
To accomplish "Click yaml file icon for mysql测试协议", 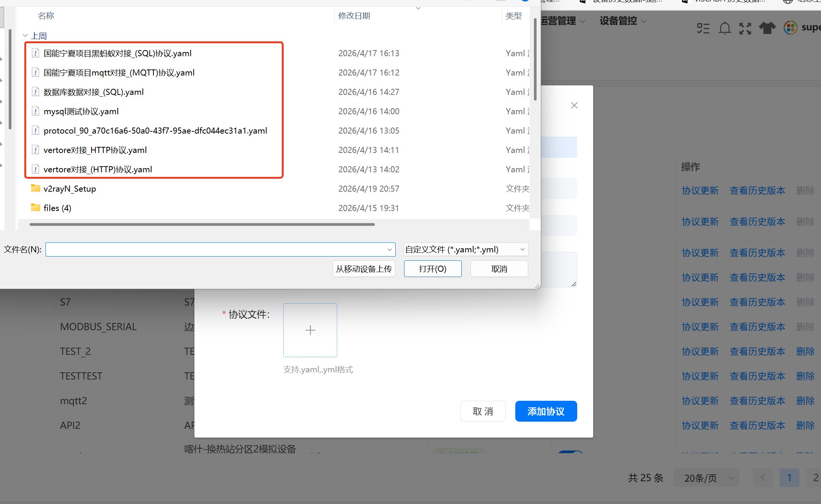I will 35,111.
